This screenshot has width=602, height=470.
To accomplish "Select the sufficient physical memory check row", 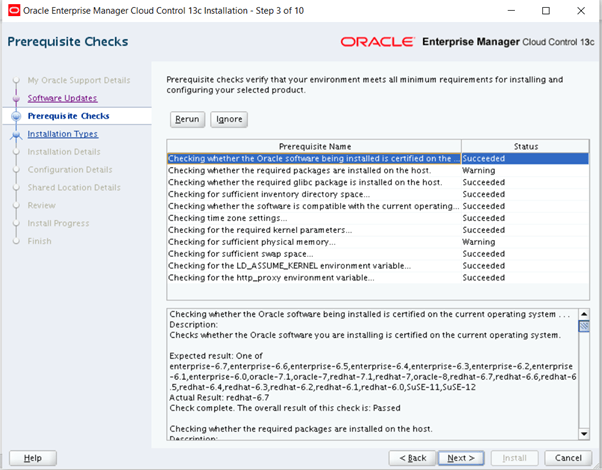I will click(313, 242).
